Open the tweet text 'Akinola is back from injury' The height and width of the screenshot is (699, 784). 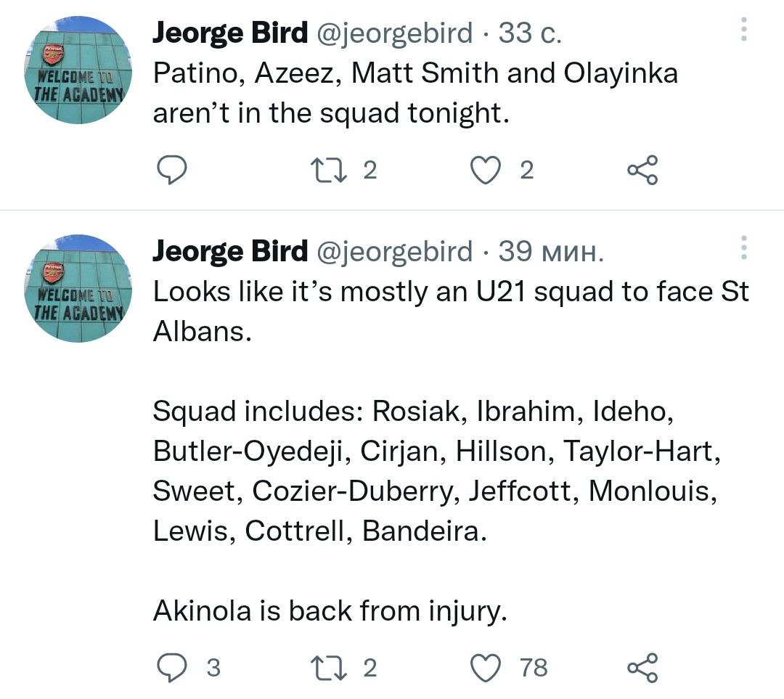(329, 611)
